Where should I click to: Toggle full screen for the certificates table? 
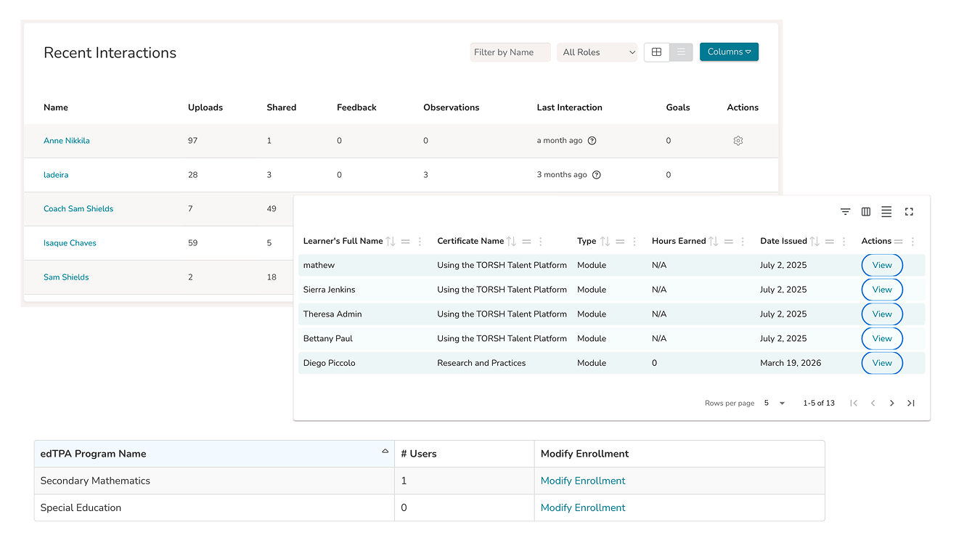(909, 212)
